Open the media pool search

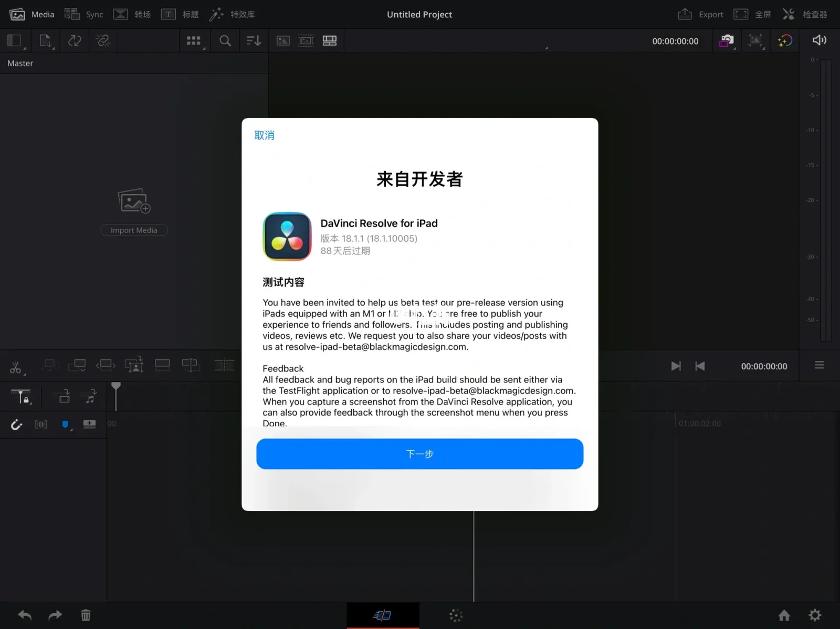(225, 40)
